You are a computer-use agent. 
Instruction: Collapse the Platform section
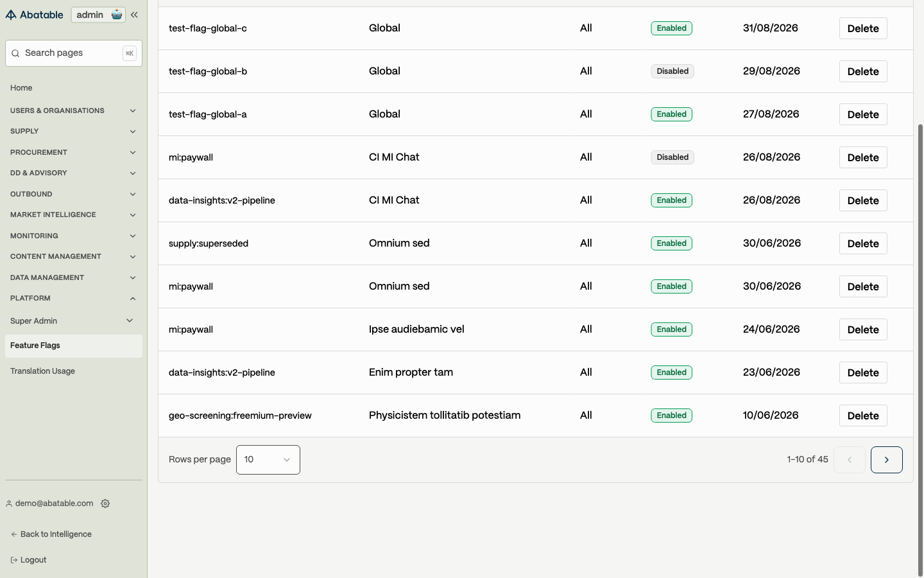pos(74,299)
